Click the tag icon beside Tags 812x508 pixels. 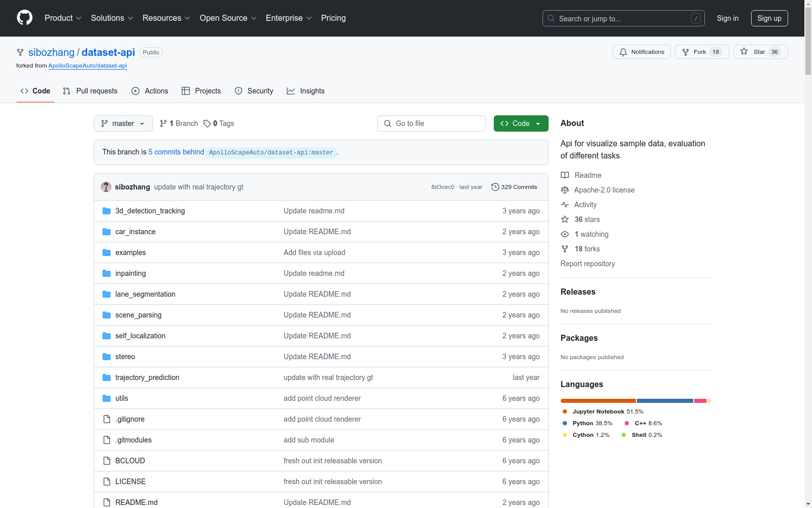click(207, 123)
